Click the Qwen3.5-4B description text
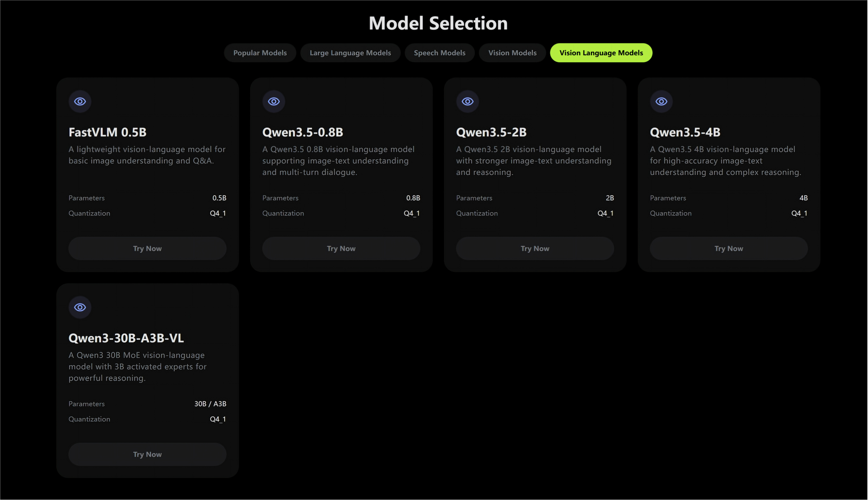 (x=725, y=161)
